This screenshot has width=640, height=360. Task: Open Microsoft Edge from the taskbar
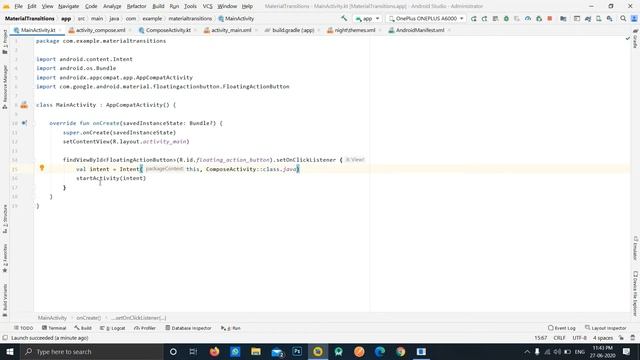[x=380, y=351]
